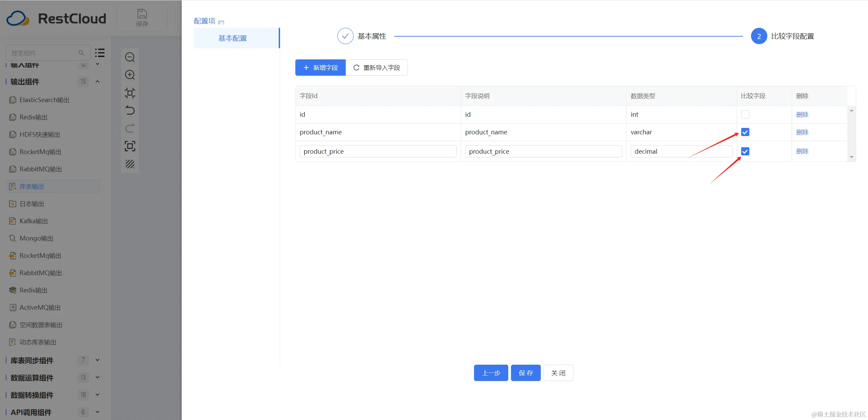Uncheck compare field for product_name
The width and height of the screenshot is (868, 420).
pyautogui.click(x=745, y=132)
